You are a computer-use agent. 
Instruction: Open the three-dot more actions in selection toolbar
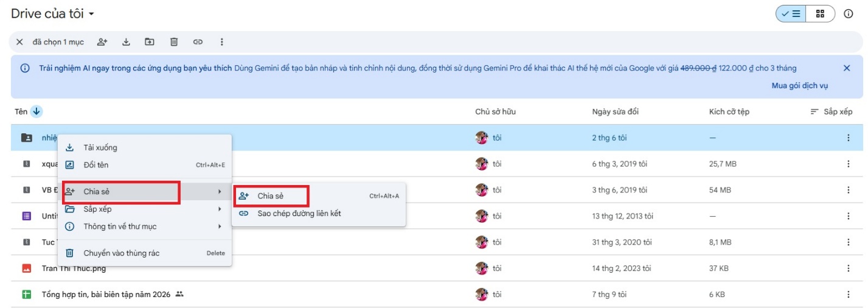(x=221, y=42)
